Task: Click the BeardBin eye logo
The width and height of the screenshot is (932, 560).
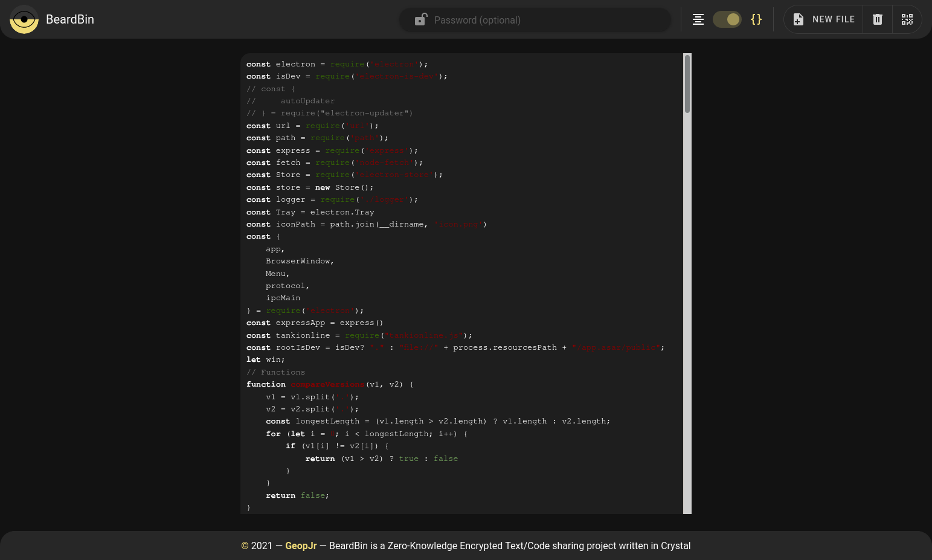Action: click(24, 19)
